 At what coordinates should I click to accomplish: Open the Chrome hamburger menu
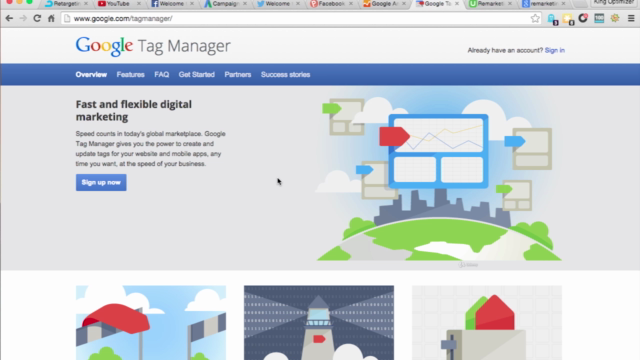tap(631, 18)
